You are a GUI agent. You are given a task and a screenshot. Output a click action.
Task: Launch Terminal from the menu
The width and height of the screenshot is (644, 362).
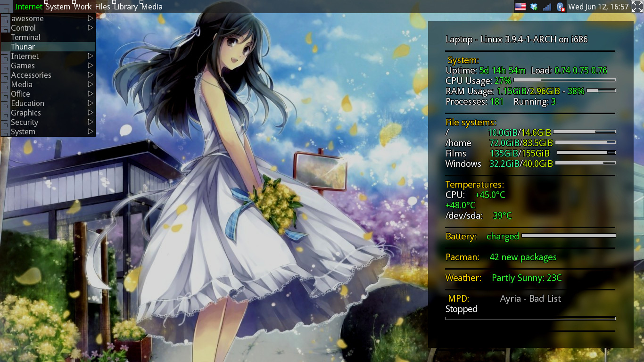point(48,37)
